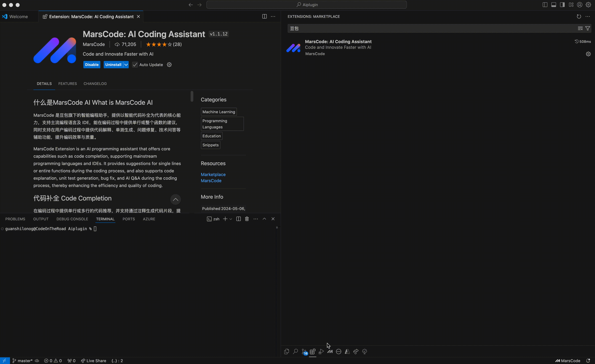Refresh the Extensions Marketplace list
This screenshot has width=595, height=364.
coord(579,16)
